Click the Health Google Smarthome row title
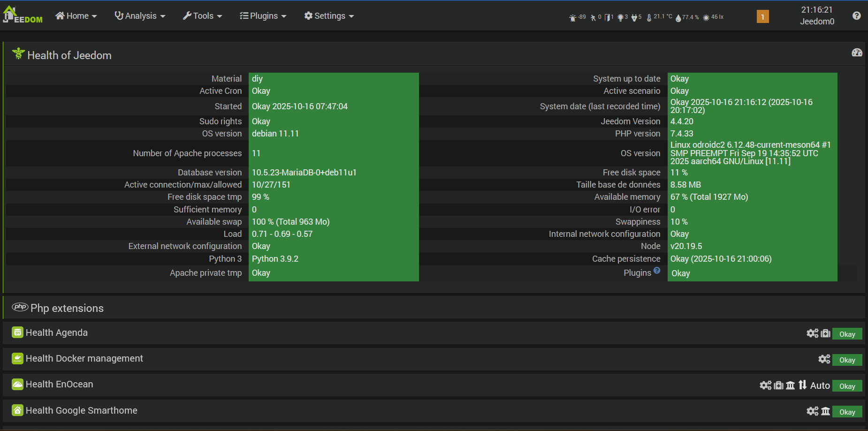Image resolution: width=868 pixels, height=431 pixels. (81, 410)
